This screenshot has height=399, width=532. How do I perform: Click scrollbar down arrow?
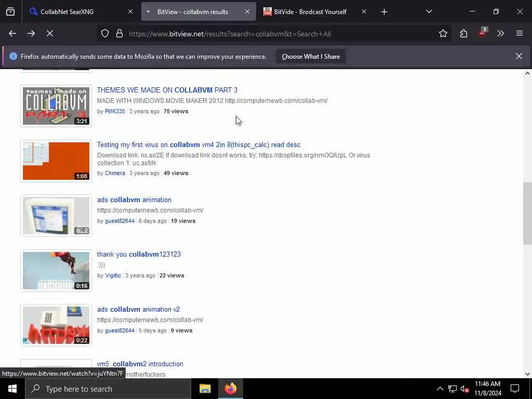coord(527,374)
